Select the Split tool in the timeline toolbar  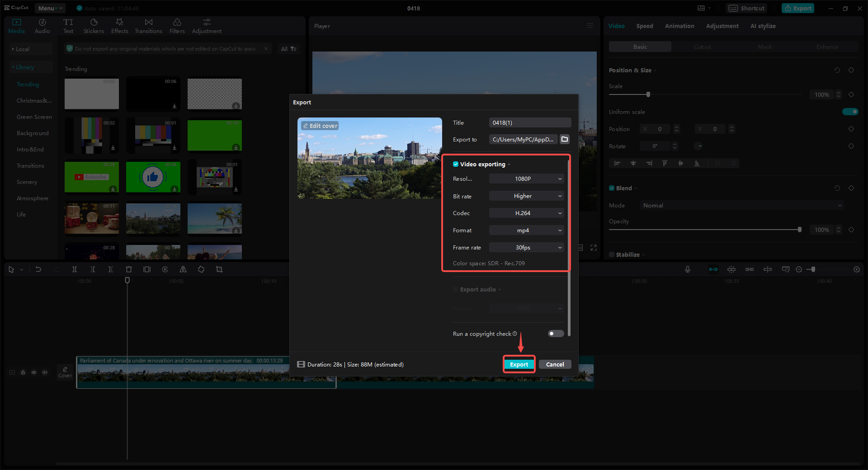pos(75,269)
